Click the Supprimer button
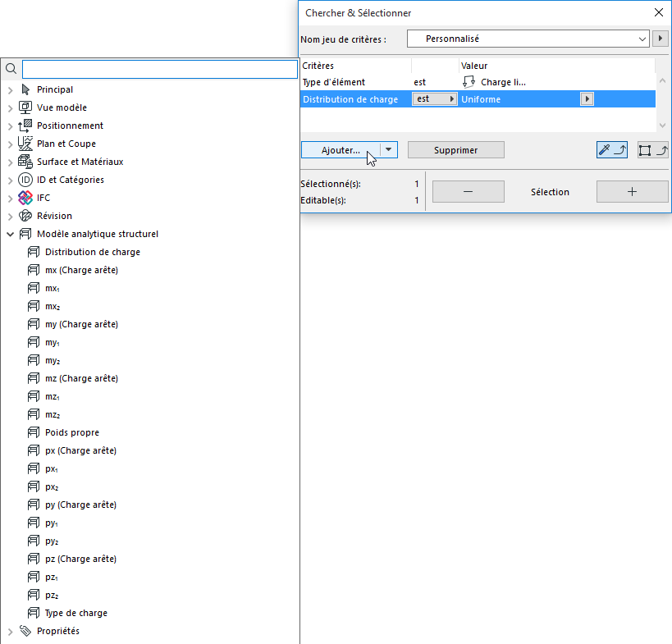 pyautogui.click(x=455, y=150)
